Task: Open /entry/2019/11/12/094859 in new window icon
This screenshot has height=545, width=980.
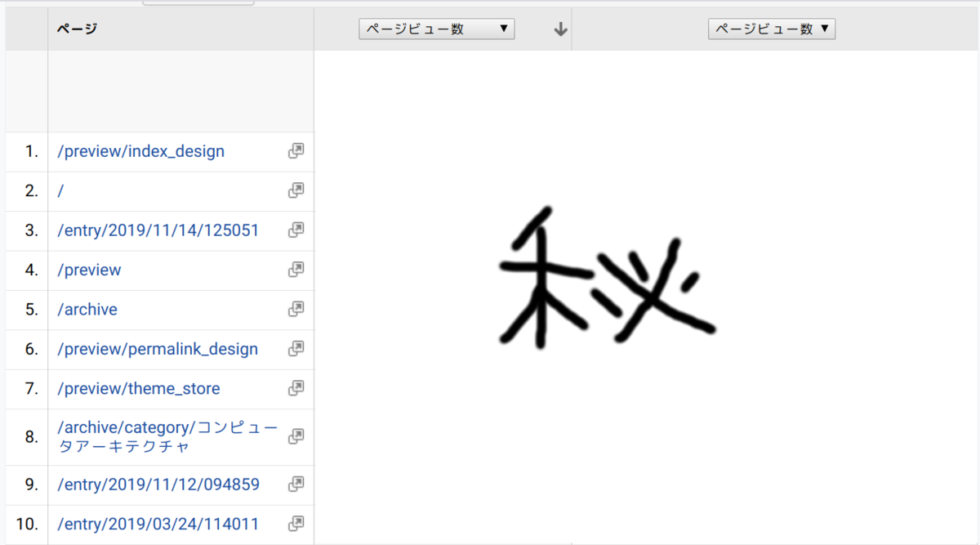Action: click(x=295, y=484)
